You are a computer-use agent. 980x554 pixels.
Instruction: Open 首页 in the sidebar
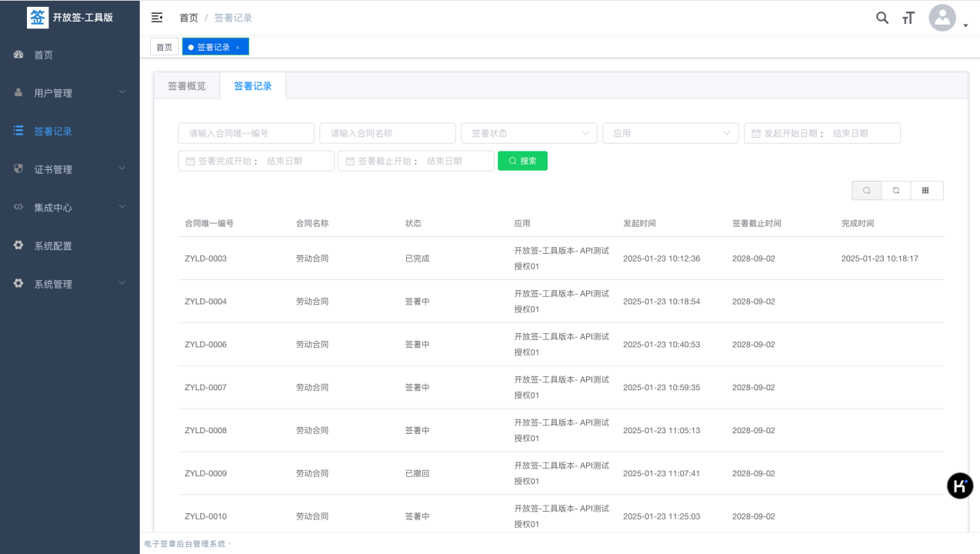(70, 55)
